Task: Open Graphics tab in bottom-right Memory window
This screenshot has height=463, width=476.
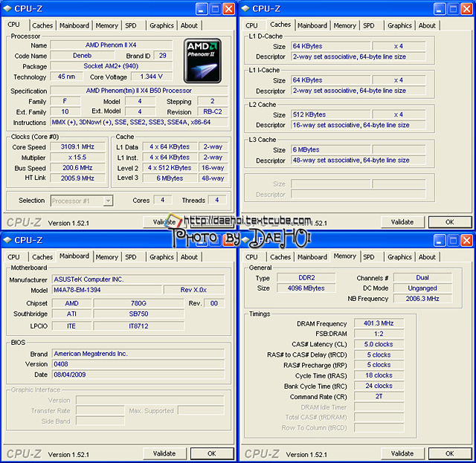Action: pos(399,257)
